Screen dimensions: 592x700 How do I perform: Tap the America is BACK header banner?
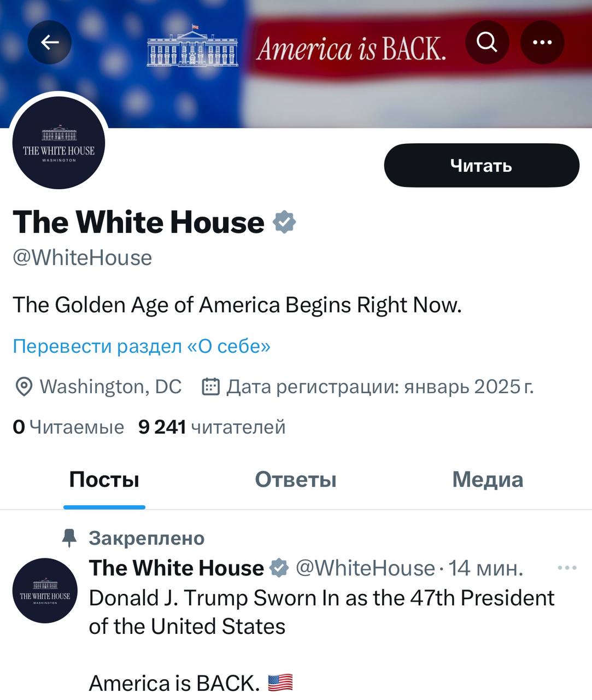click(x=296, y=64)
